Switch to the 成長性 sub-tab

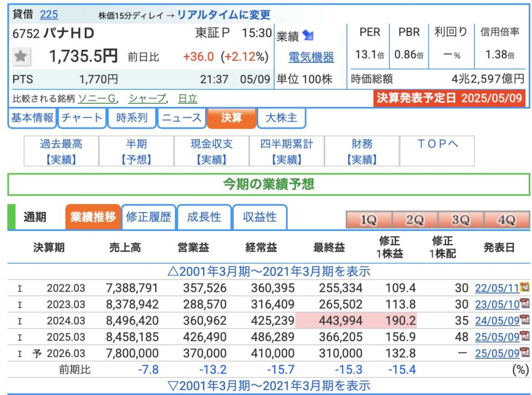204,217
